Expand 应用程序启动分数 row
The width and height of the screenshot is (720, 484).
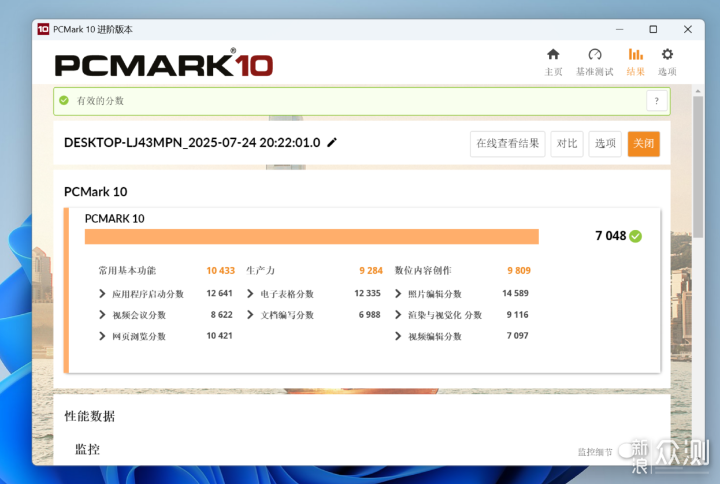point(102,293)
